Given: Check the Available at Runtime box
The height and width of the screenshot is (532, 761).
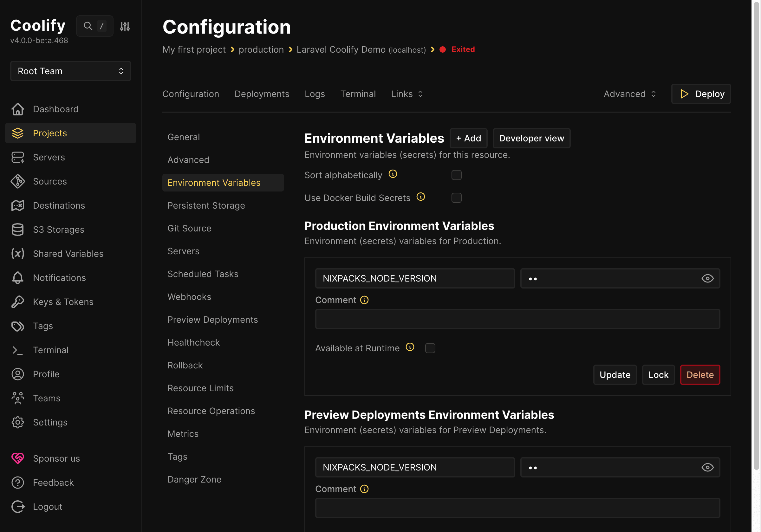Looking at the screenshot, I should 430,348.
